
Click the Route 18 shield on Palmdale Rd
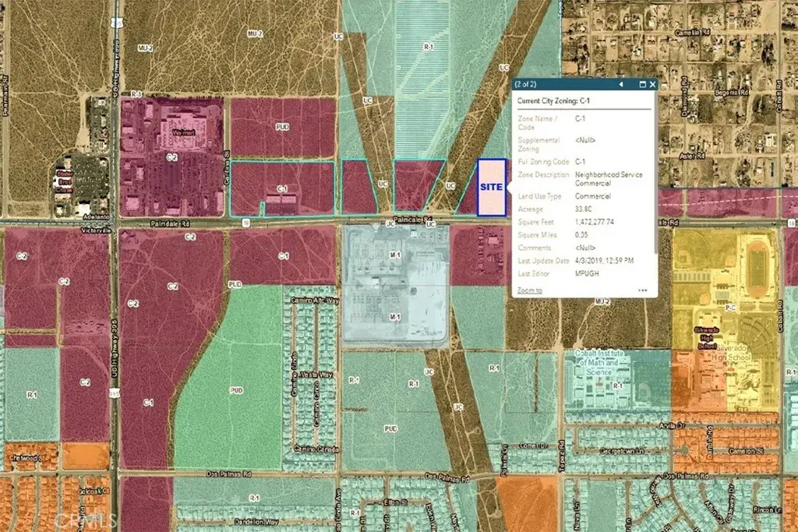pos(246,222)
